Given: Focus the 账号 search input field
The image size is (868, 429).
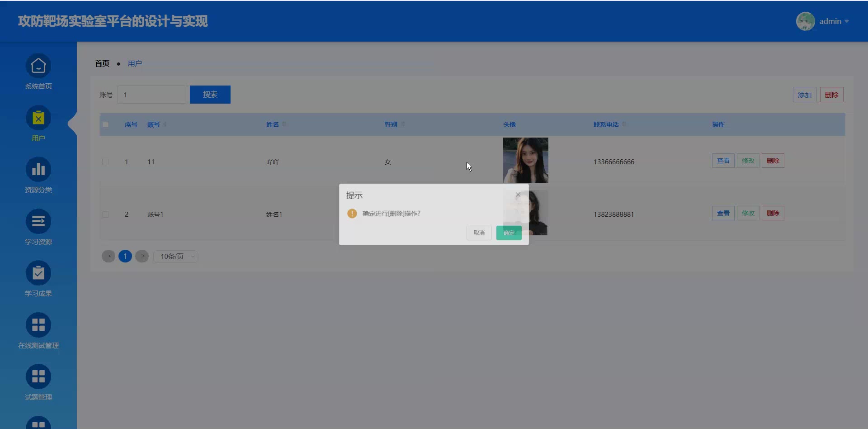Looking at the screenshot, I should (151, 95).
